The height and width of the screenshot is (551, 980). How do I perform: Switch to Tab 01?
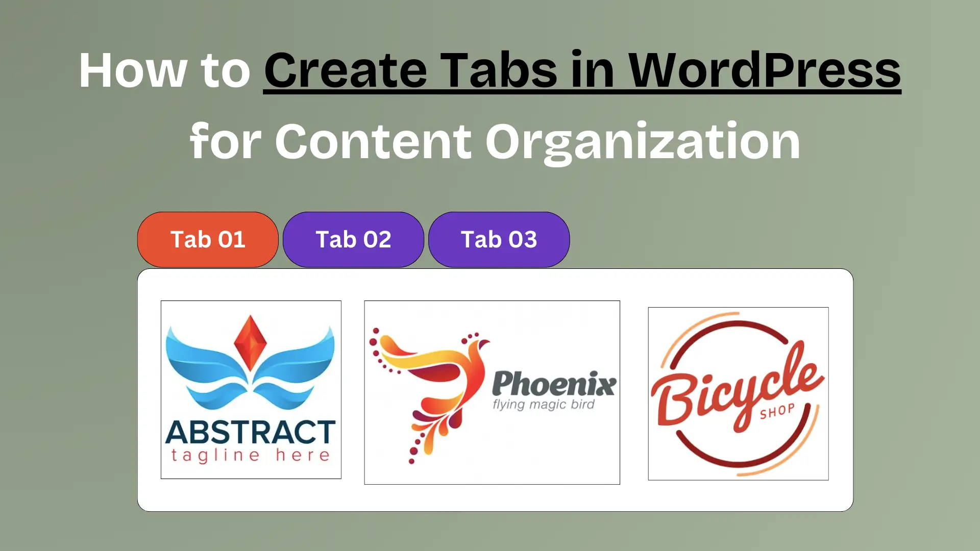207,239
